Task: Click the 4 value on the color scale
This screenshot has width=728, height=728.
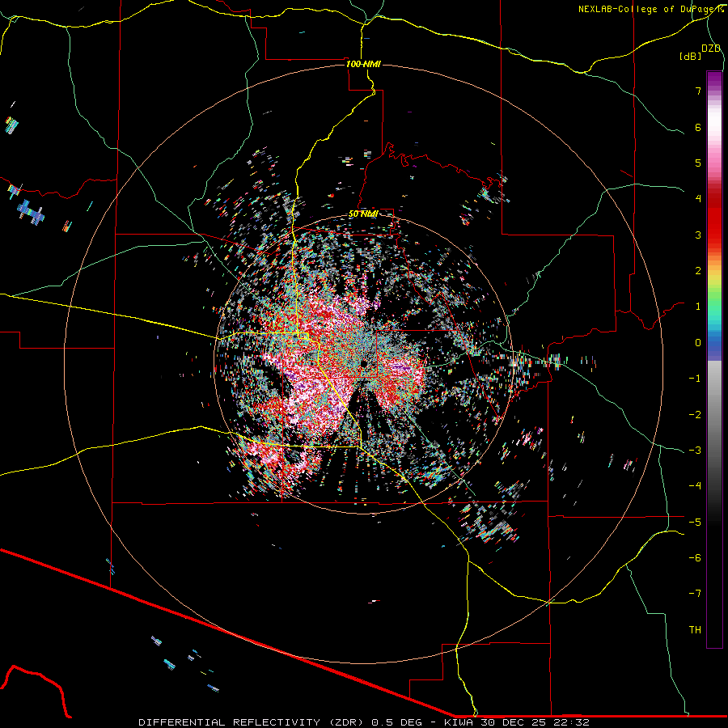Action: 698,199
